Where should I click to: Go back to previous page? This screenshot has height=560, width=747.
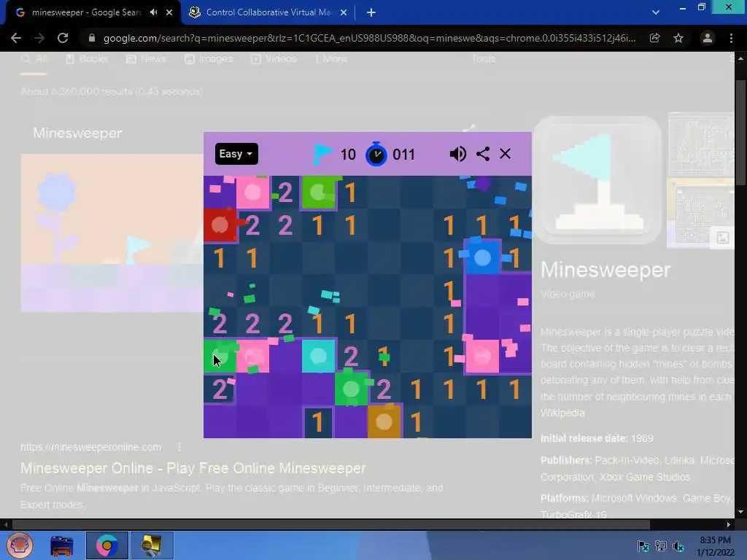point(16,38)
